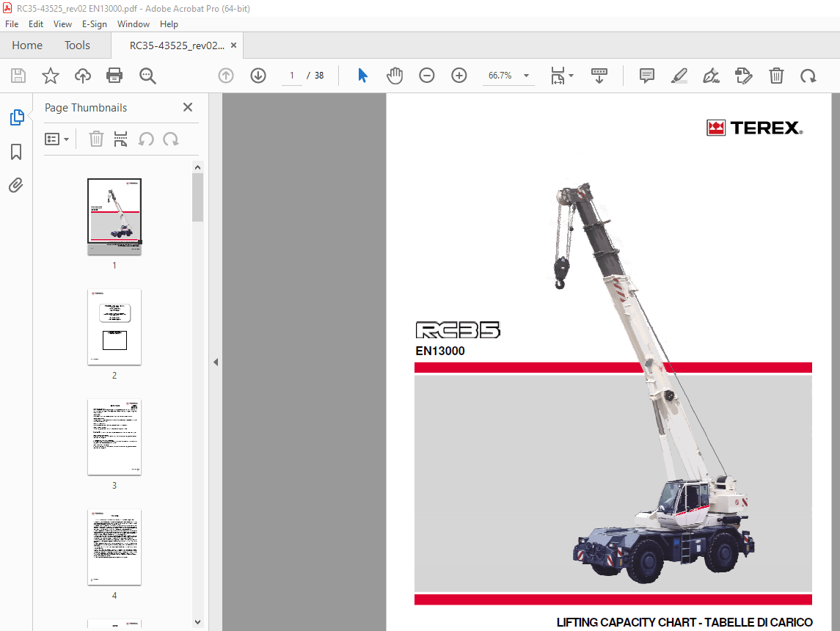Open the Add Sticky Note comment tool
Image resolution: width=840 pixels, height=631 pixels.
[646, 76]
